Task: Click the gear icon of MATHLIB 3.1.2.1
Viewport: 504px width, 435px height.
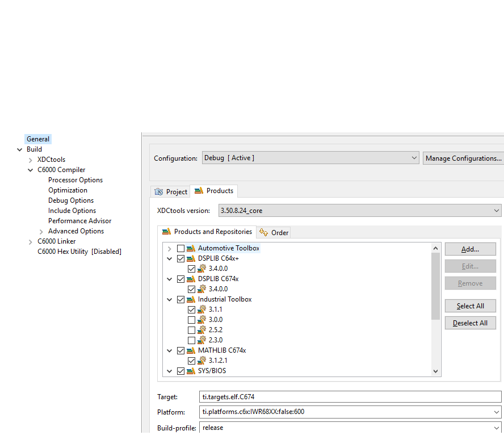Action: coord(201,361)
